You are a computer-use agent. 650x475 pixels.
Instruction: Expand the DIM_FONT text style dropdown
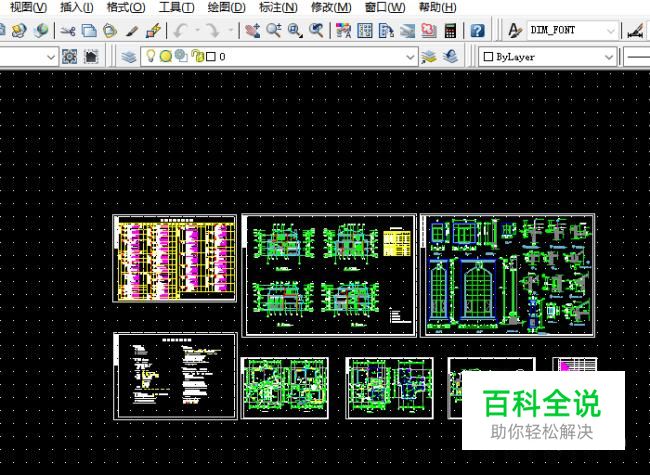(x=610, y=31)
